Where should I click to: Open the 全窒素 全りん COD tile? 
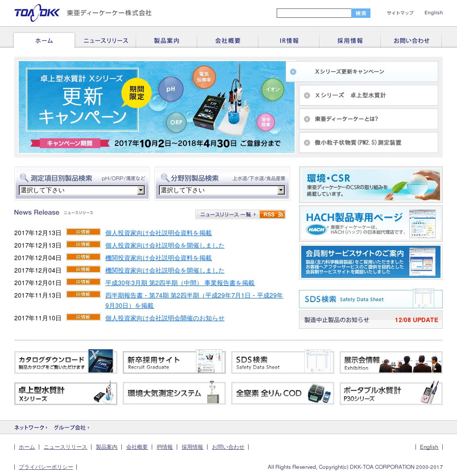[283, 393]
